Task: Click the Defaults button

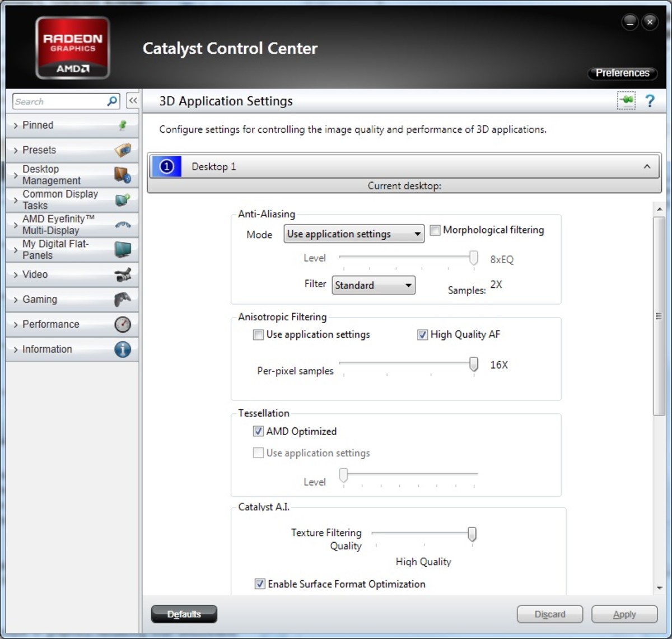Action: (x=184, y=614)
